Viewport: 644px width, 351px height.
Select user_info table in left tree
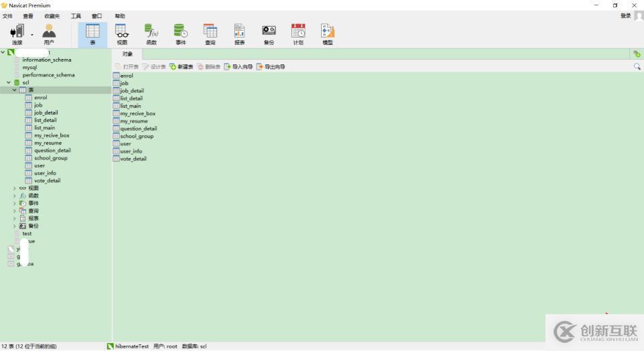[45, 173]
